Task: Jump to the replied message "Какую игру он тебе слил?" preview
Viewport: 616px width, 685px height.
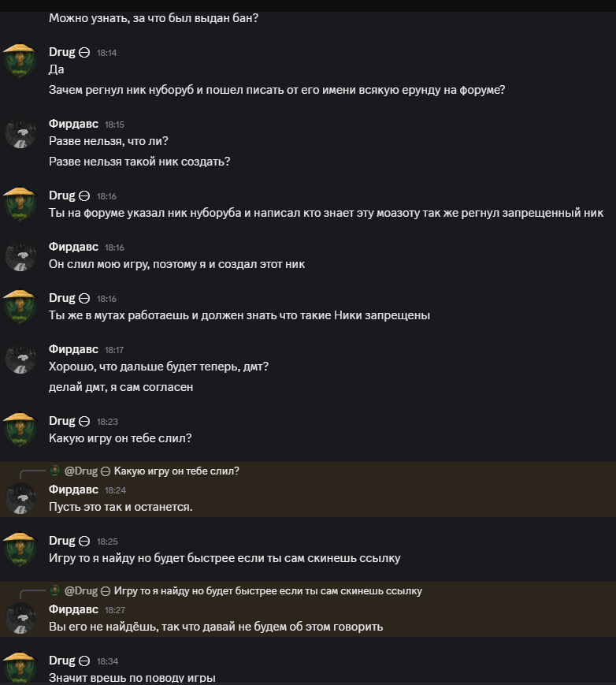Action: (176, 471)
